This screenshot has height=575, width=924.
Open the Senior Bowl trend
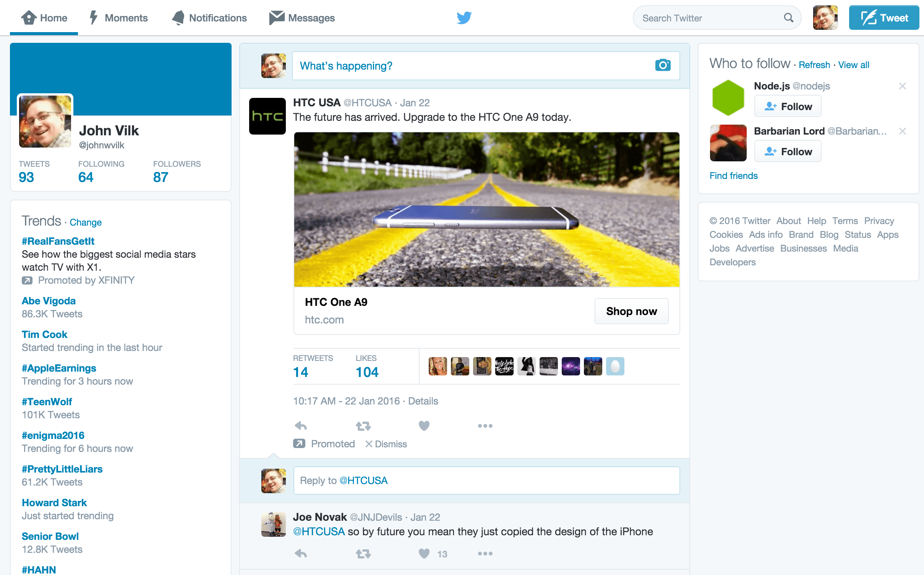(50, 536)
